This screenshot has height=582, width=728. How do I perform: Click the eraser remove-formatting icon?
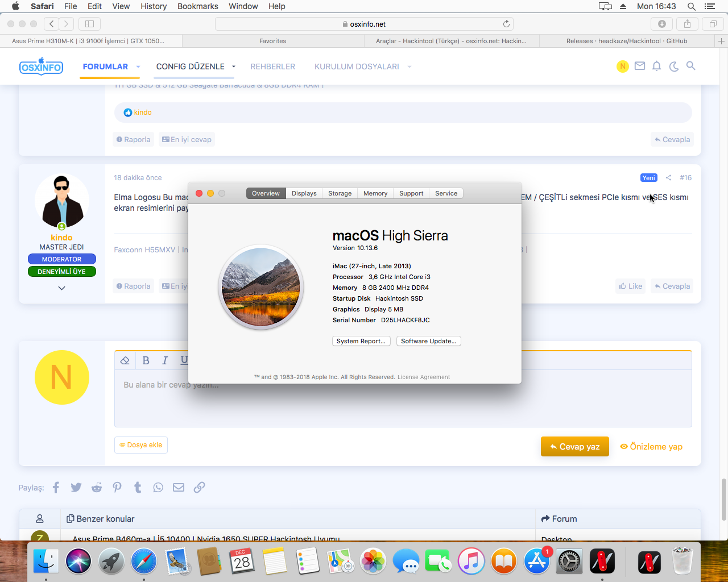(125, 360)
